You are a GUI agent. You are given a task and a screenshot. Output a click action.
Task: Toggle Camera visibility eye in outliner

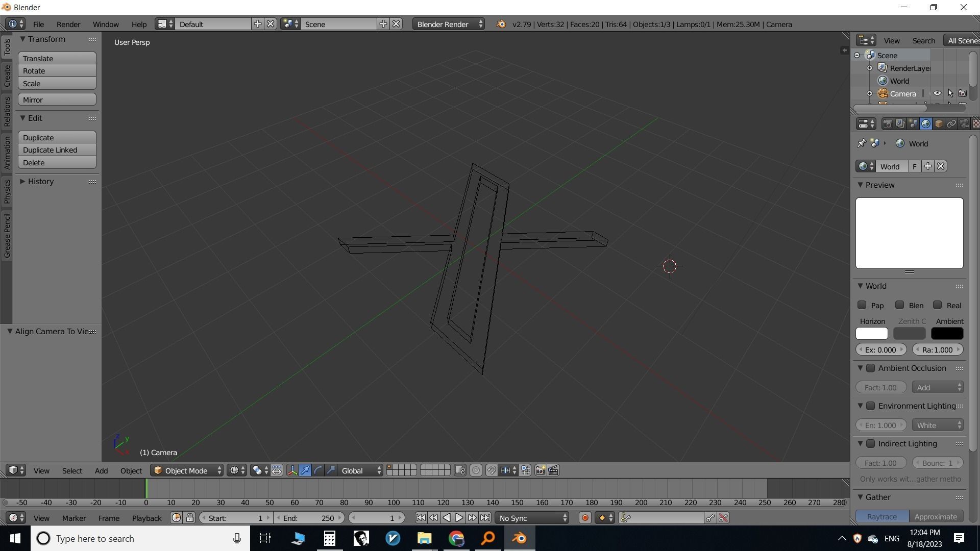click(x=937, y=93)
